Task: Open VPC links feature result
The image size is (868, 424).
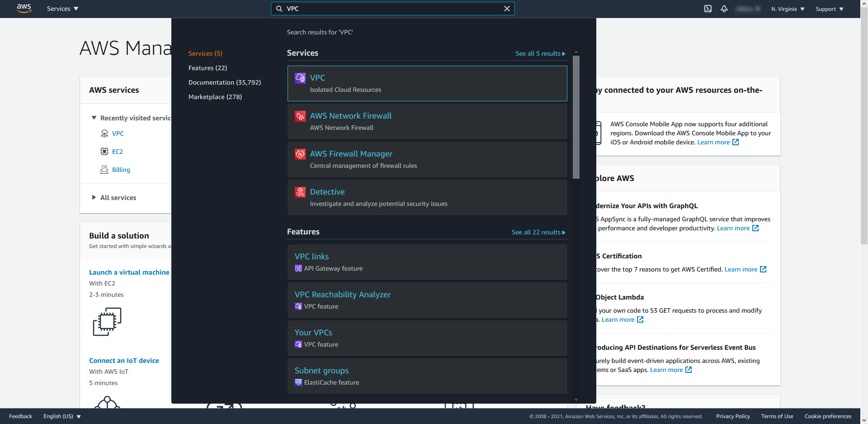Action: coord(427,262)
